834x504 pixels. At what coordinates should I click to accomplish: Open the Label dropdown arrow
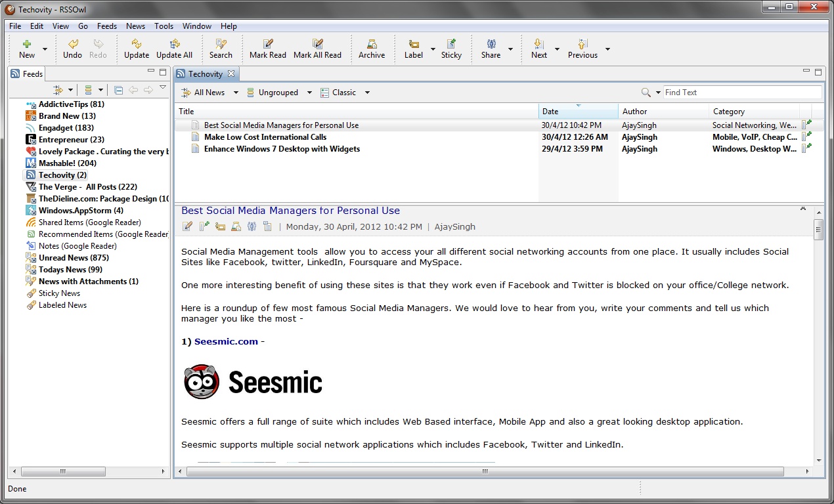pos(433,49)
